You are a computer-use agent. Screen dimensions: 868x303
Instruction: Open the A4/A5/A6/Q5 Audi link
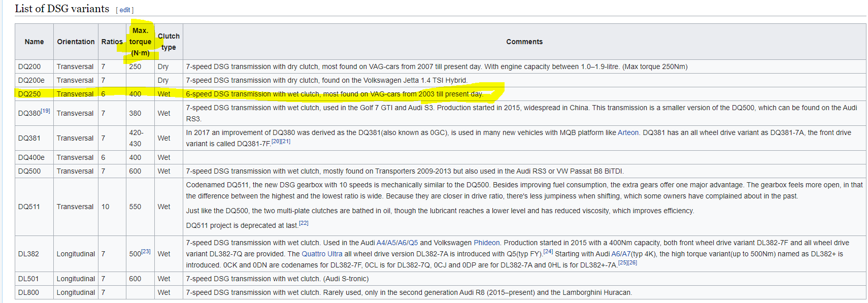(397, 243)
